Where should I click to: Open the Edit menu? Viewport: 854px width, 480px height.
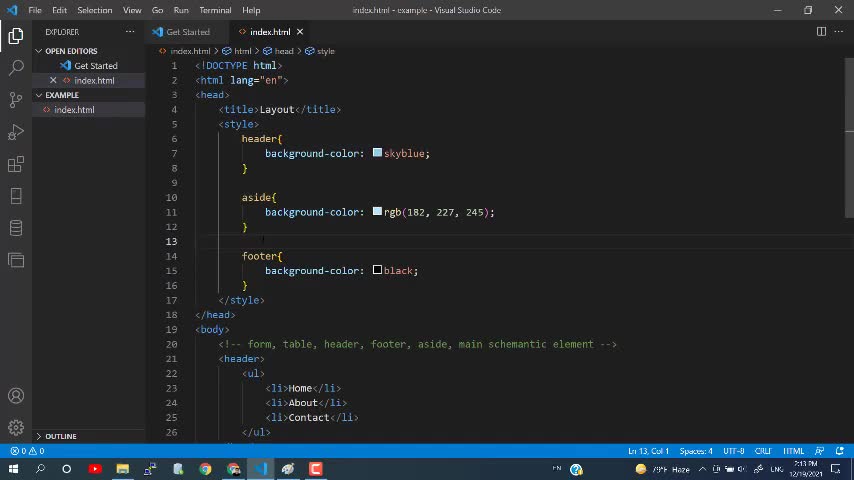pos(59,10)
